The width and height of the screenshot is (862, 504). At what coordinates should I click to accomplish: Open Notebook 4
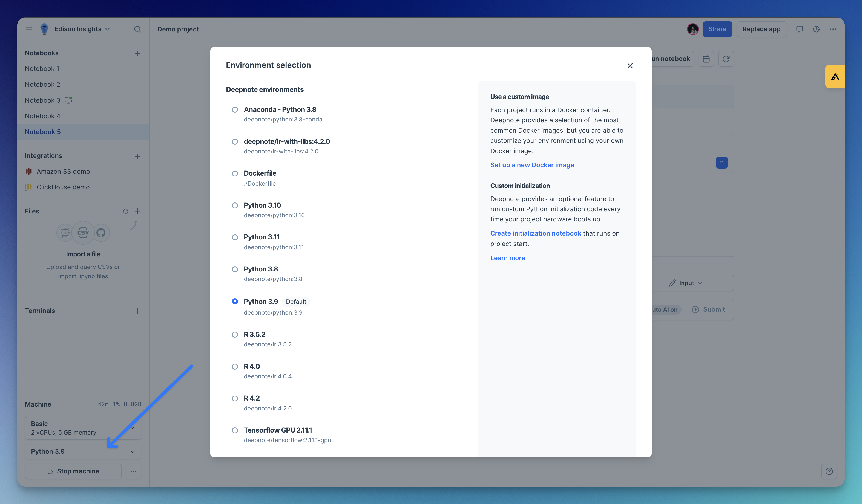42,116
